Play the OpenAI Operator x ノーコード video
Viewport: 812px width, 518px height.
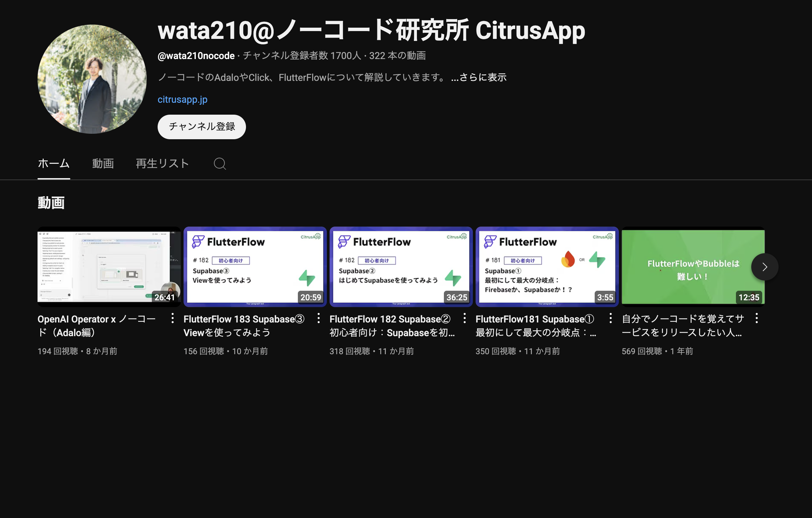(x=109, y=267)
